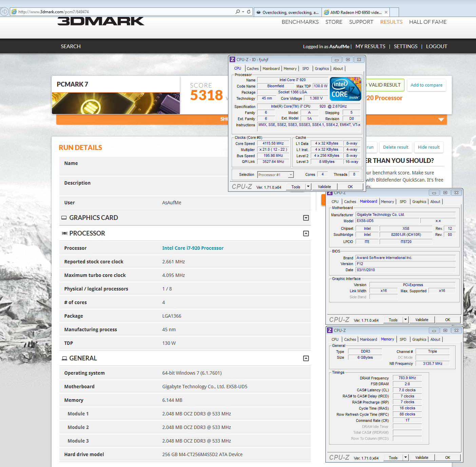Screen dimensions: 476x467
Task: Open BENCHMARKS in the 3DMark menu
Action: point(300,22)
